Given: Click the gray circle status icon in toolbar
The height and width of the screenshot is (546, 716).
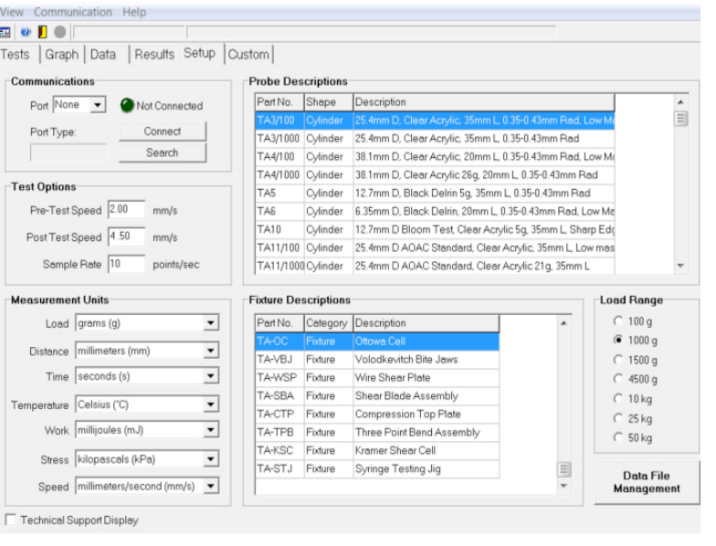Looking at the screenshot, I should (x=60, y=32).
